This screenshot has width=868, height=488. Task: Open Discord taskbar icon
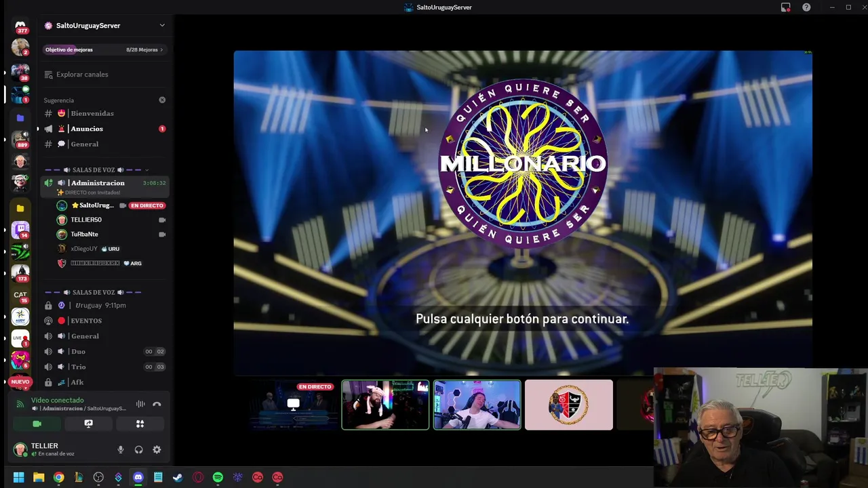[x=138, y=477]
